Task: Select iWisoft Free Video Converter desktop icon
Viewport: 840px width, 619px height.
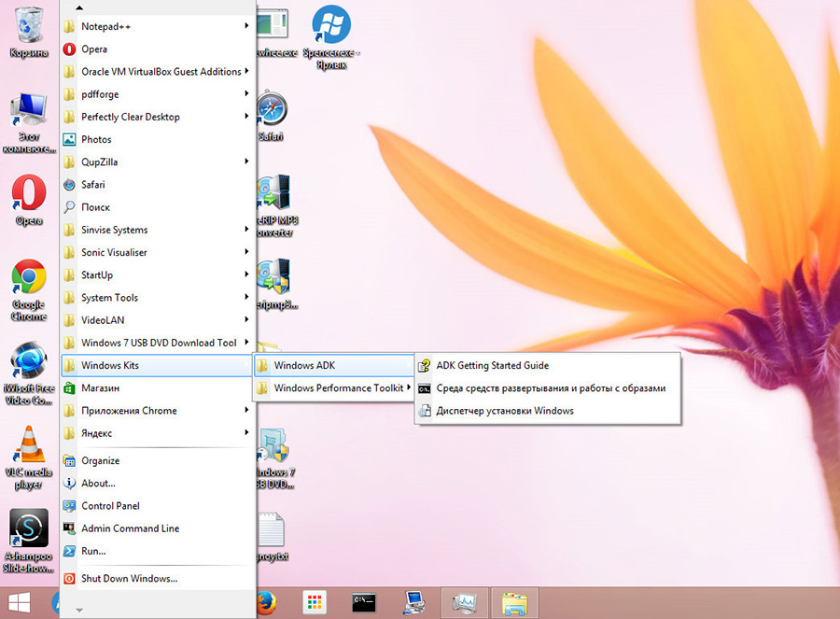Action: click(x=29, y=373)
